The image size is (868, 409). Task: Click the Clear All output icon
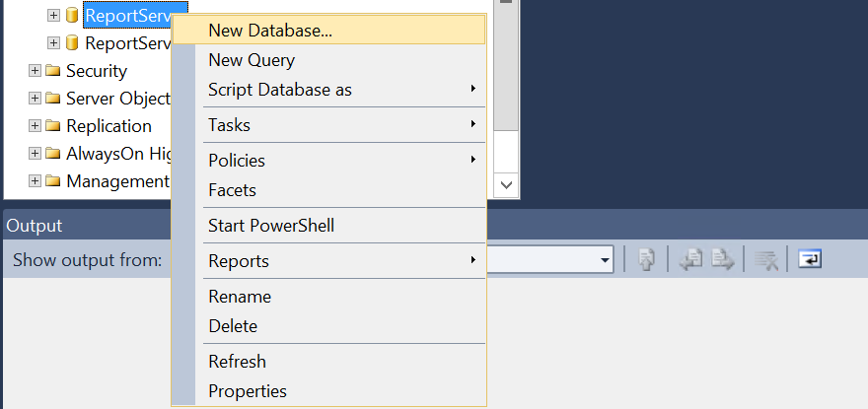coord(766,259)
